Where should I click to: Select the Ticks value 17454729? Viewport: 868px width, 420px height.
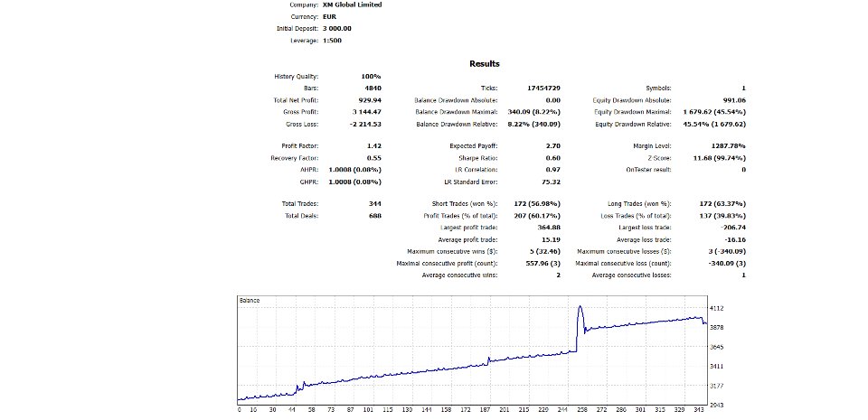(543, 89)
